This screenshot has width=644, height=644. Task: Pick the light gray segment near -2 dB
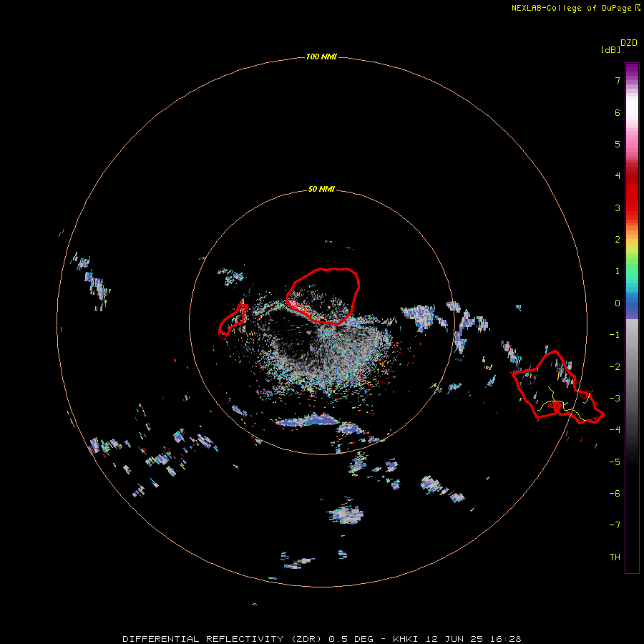[x=632, y=361]
